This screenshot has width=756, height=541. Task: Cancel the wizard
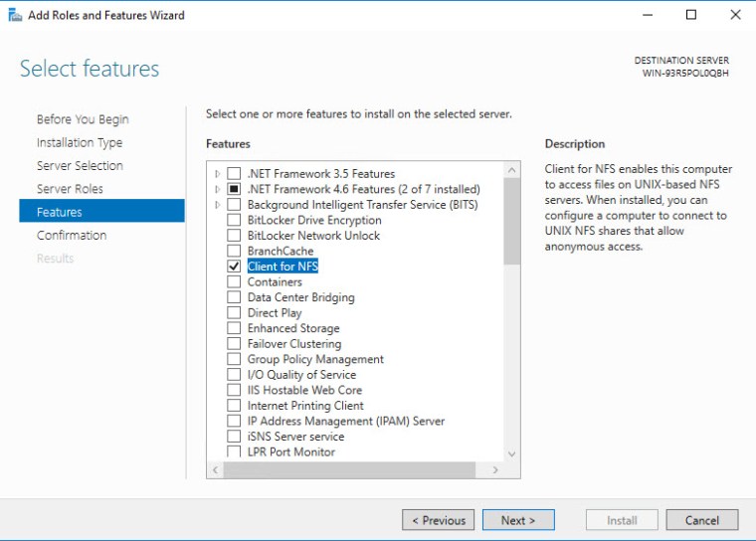pyautogui.click(x=701, y=520)
